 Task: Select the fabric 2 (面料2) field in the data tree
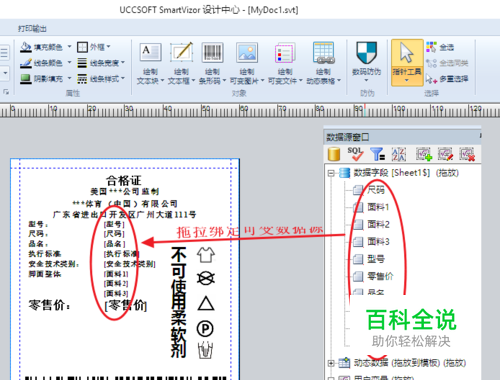tap(378, 224)
